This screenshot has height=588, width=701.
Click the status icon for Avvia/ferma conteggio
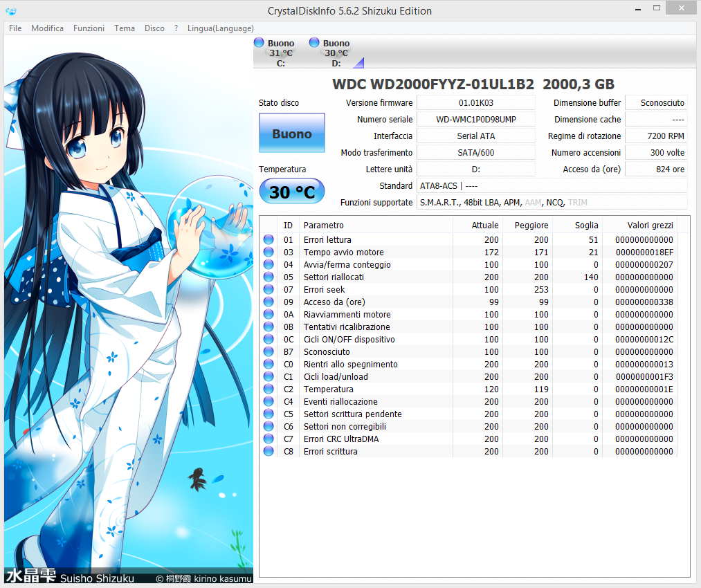pyautogui.click(x=268, y=264)
